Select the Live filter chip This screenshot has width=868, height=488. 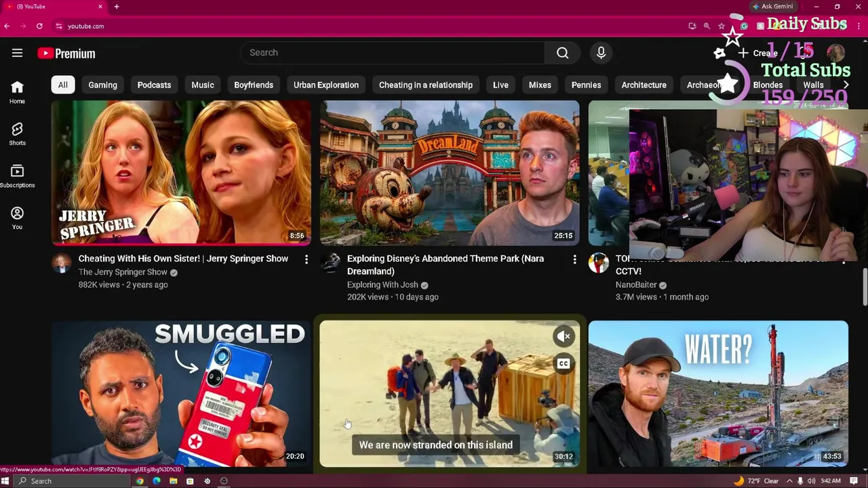500,85
